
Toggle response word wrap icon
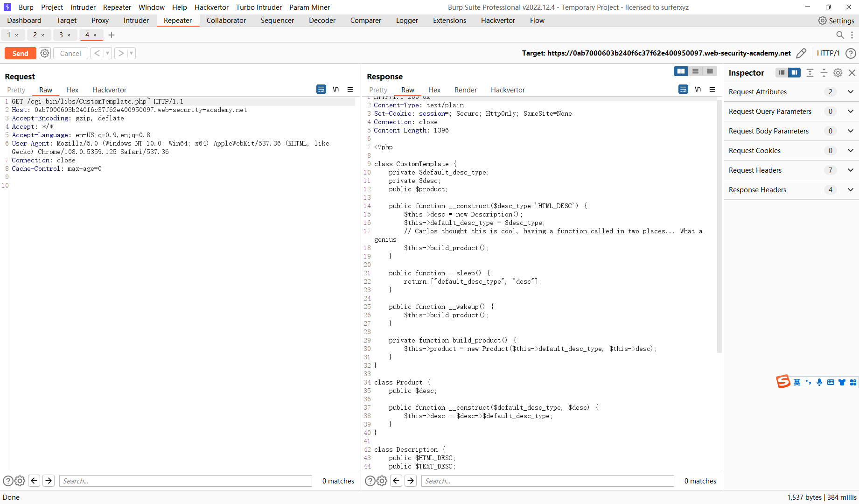pyautogui.click(x=684, y=89)
